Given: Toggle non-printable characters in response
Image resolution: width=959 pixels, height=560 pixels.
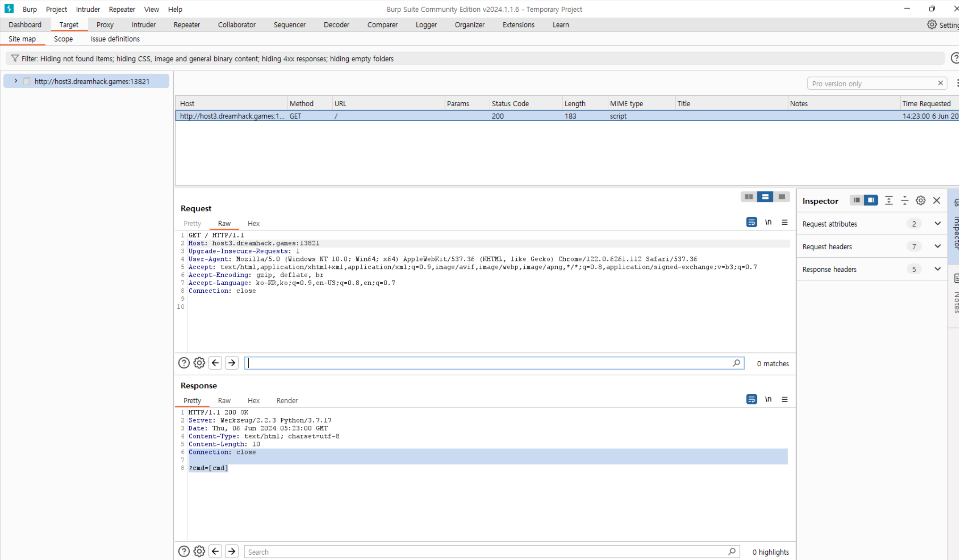Looking at the screenshot, I should [768, 399].
